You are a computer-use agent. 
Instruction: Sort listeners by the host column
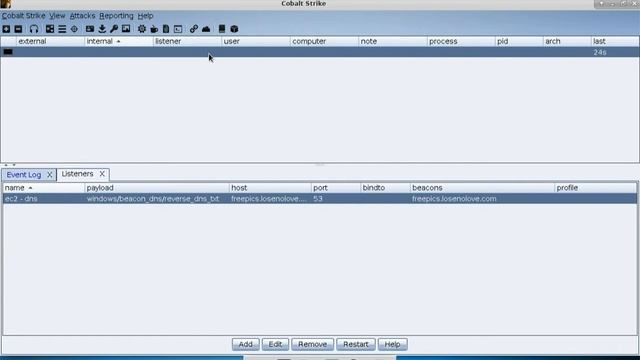point(270,188)
